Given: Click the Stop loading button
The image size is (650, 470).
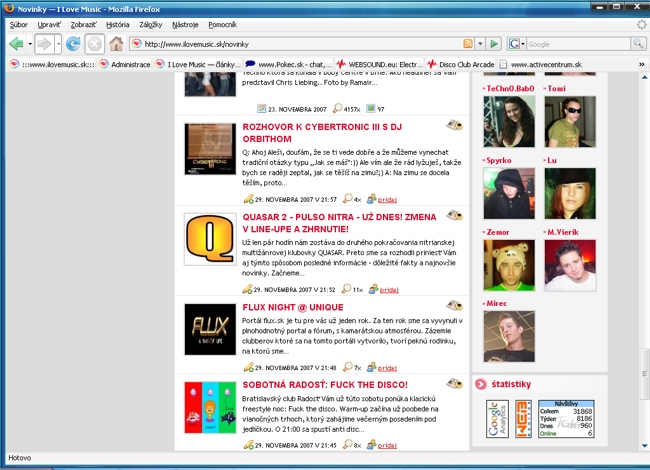Looking at the screenshot, I should [95, 44].
